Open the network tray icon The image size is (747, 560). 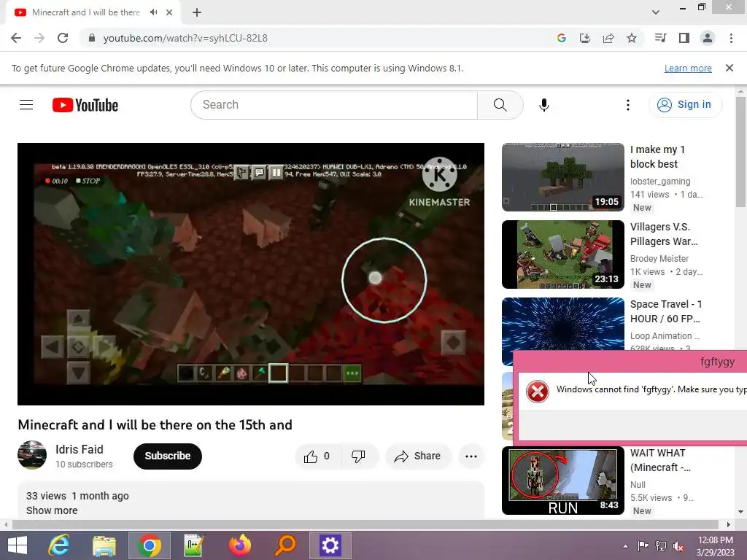coord(661,546)
